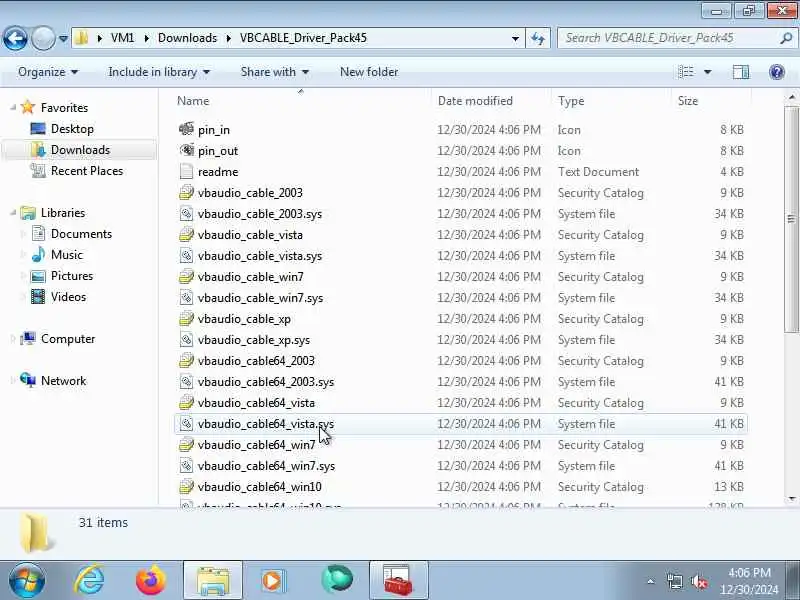Toggle the preview pane icon
Screen dimensions: 800x600
[741, 72]
